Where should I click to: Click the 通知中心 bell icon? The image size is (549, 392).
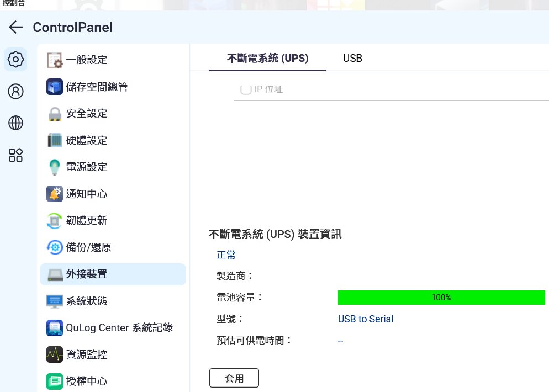pos(55,194)
